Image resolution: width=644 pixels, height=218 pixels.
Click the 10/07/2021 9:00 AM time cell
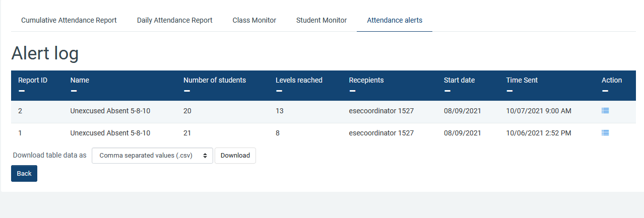[x=538, y=111]
